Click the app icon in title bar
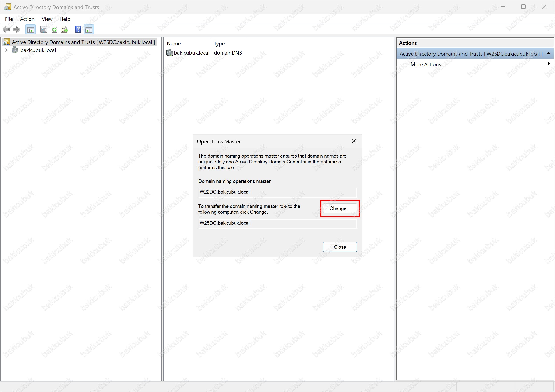 pyautogui.click(x=8, y=7)
